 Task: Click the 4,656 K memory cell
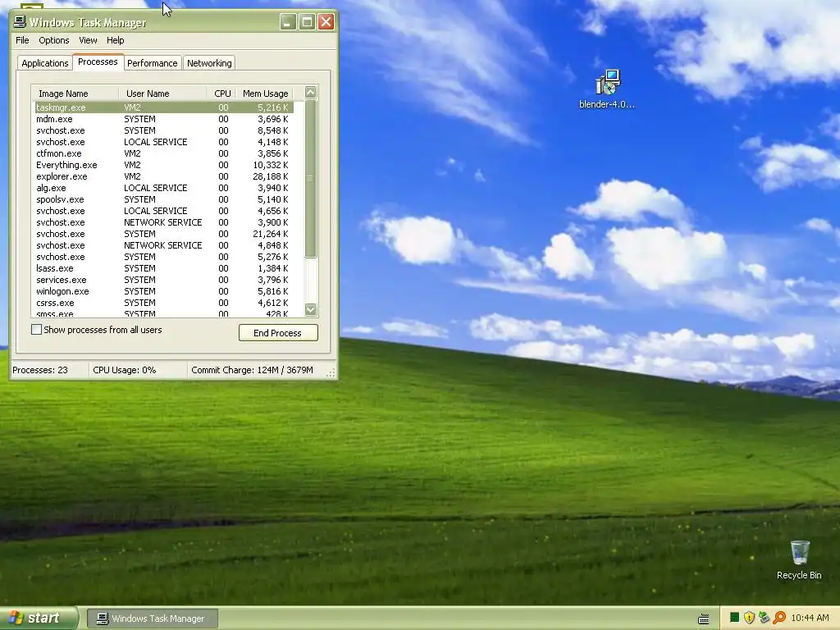click(x=272, y=211)
